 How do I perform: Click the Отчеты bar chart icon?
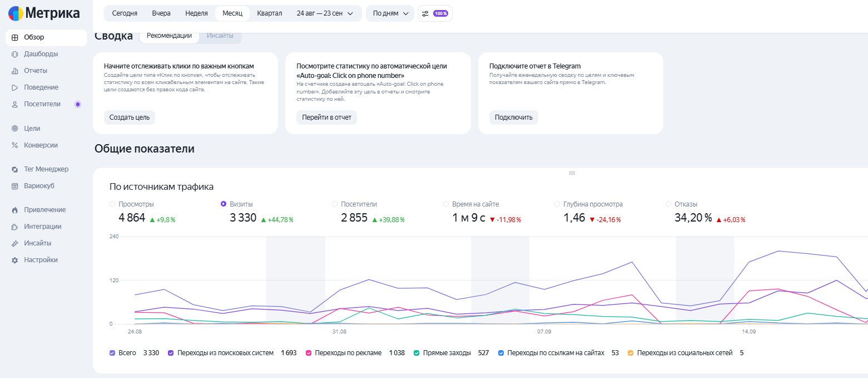(15, 71)
